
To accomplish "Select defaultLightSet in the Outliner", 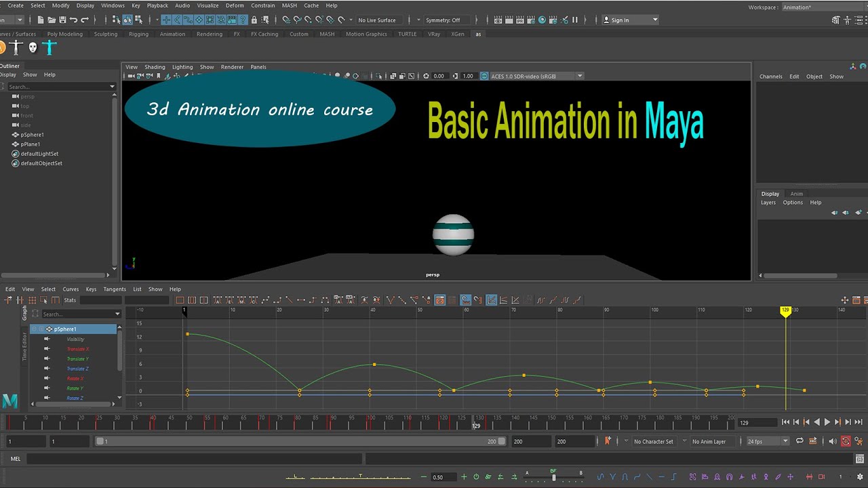I will (39, 154).
